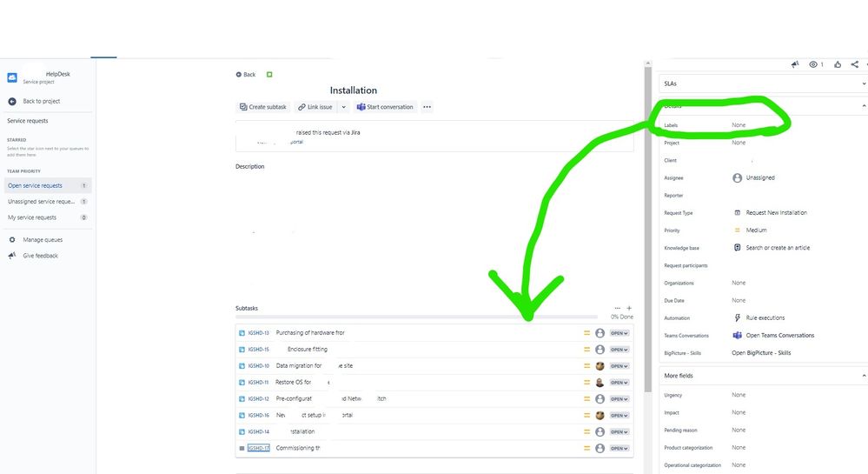Open subtask link IGSHD-13
This screenshot has height=474, width=868.
click(x=259, y=333)
